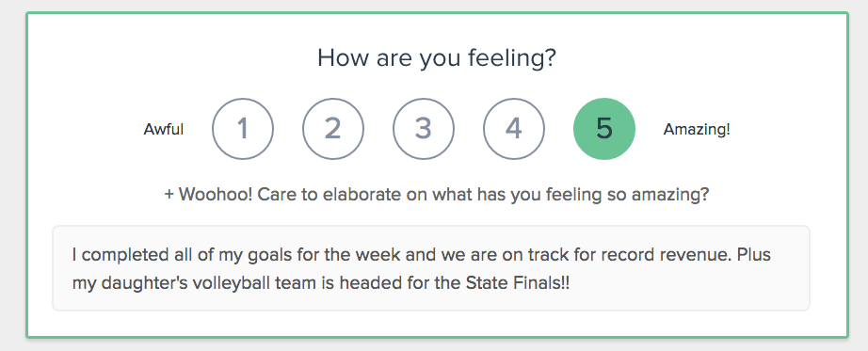Screen dimensions: 868x351
Task: Click the How are you feeling? heading
Action: tap(436, 58)
